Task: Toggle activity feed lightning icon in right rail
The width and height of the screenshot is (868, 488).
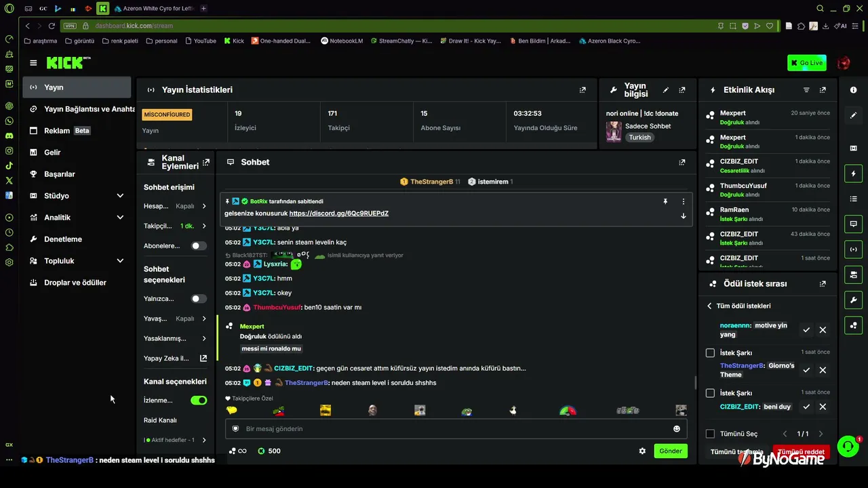Action: (854, 174)
